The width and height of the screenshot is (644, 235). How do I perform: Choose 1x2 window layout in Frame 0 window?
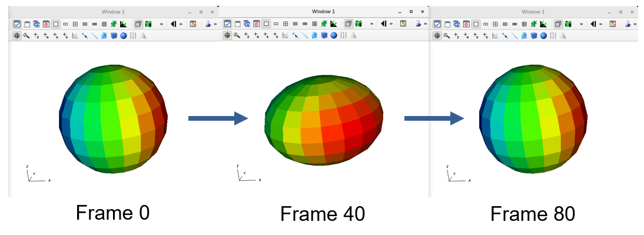point(65,24)
